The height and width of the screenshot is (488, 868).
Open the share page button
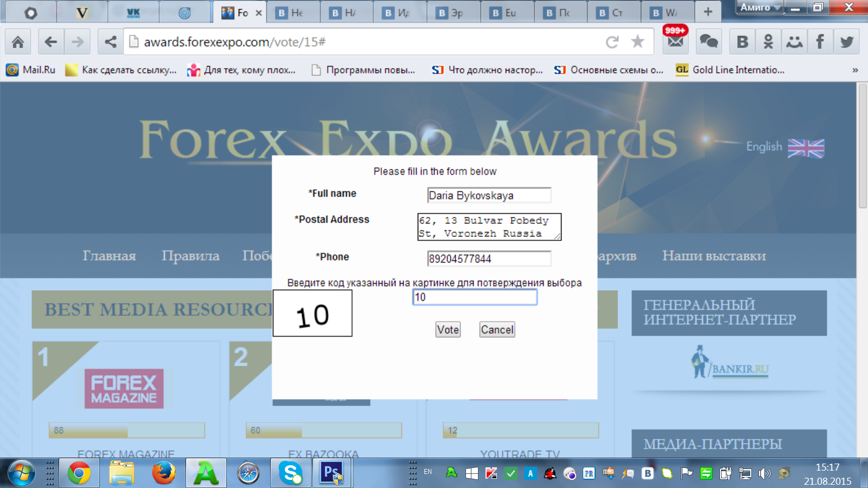[x=111, y=42]
